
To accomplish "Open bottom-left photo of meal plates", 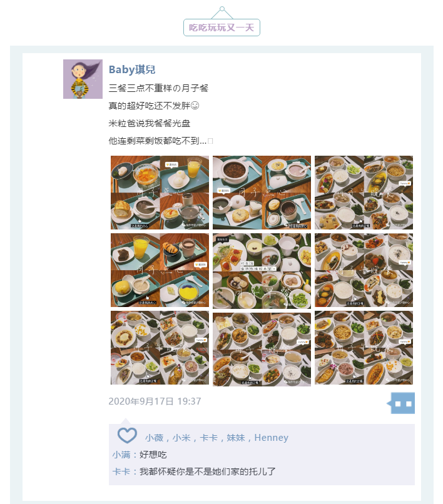I will click(160, 348).
